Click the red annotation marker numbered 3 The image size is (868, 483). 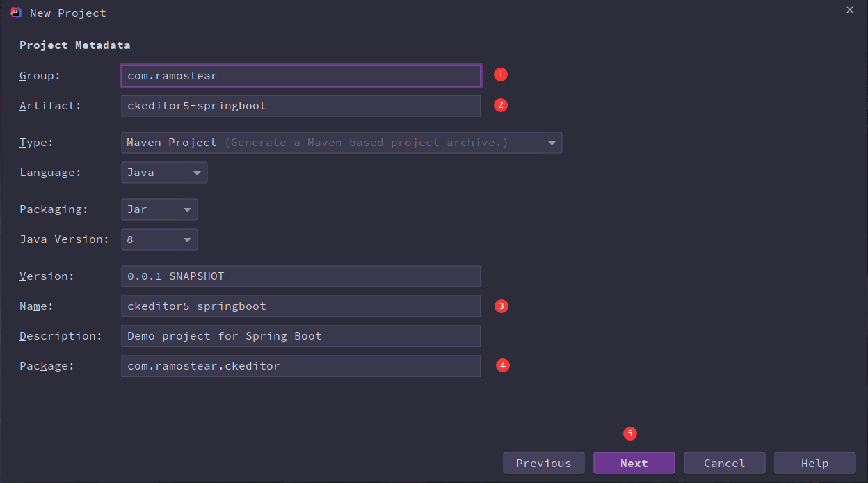[x=501, y=306]
